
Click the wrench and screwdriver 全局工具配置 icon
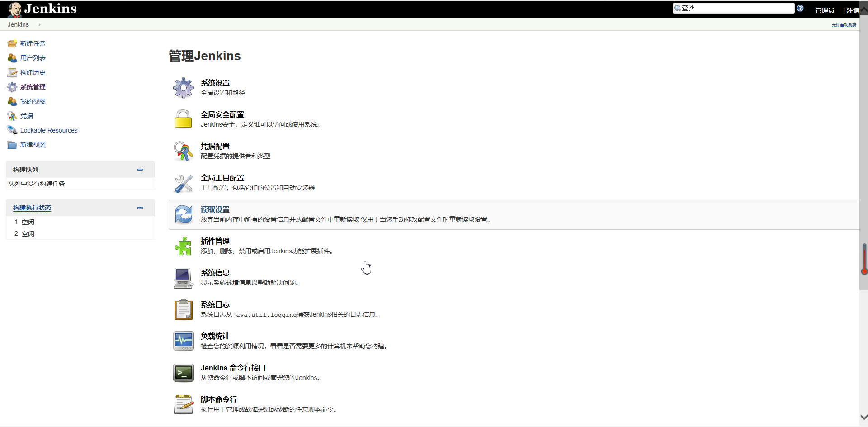184,183
